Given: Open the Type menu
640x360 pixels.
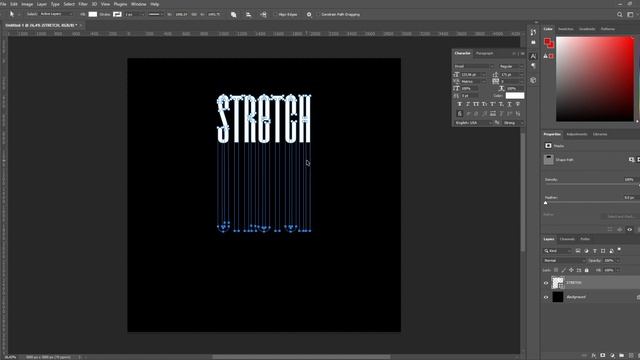Looking at the screenshot, I should tap(55, 4).
